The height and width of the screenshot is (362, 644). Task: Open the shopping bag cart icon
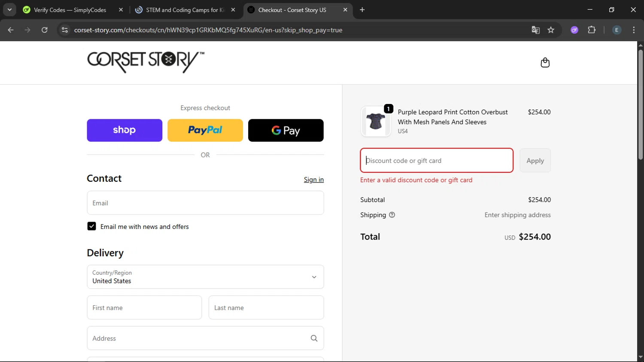coord(545,63)
